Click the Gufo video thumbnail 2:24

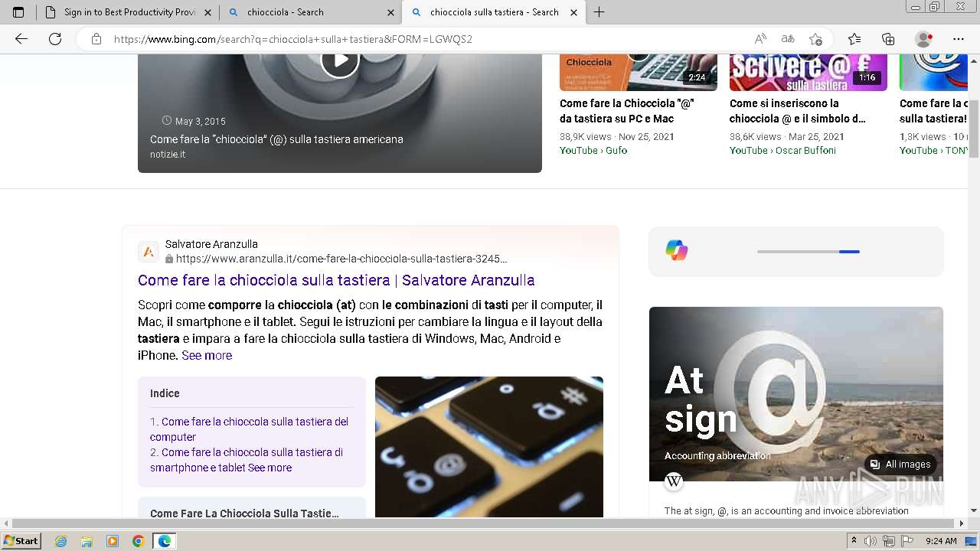click(639, 72)
